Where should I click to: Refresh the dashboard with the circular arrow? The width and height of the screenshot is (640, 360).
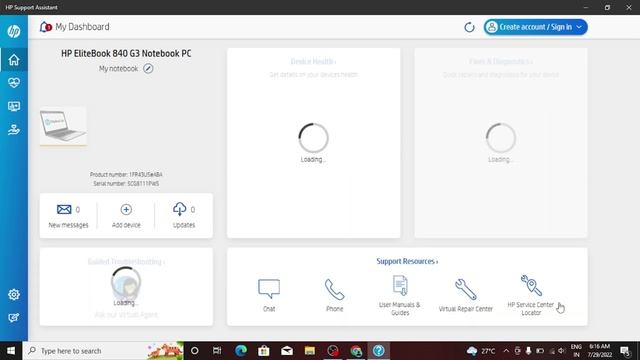469,27
